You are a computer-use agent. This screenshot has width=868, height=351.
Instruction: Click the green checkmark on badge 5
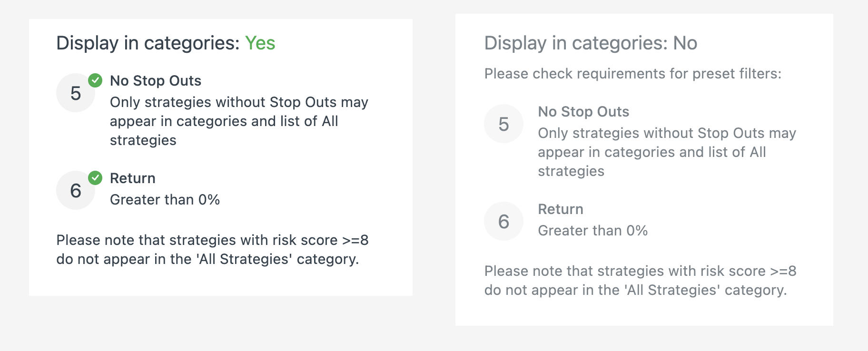[95, 80]
